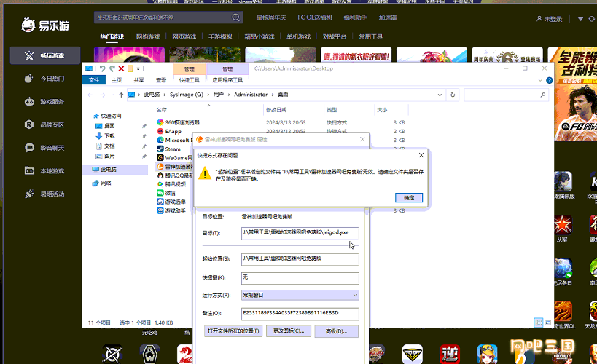Open 游戏服务 in 易乐游 sidebar
The height and width of the screenshot is (364, 597).
pos(45,101)
